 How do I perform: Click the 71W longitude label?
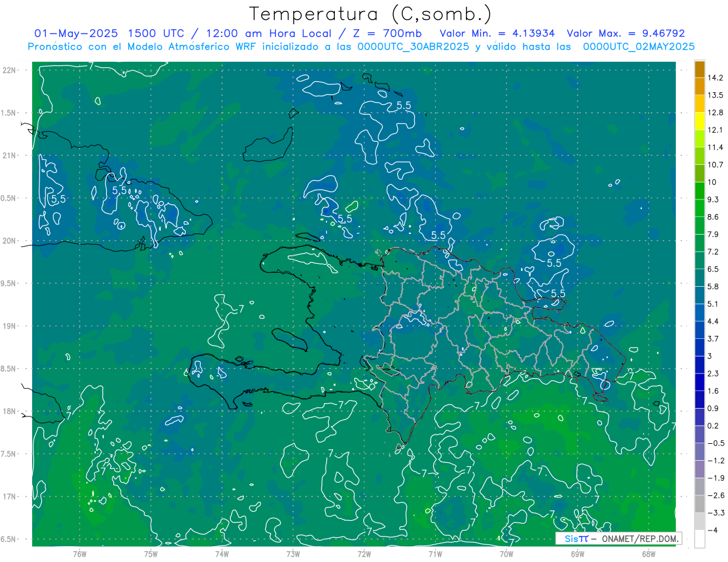coord(435,554)
